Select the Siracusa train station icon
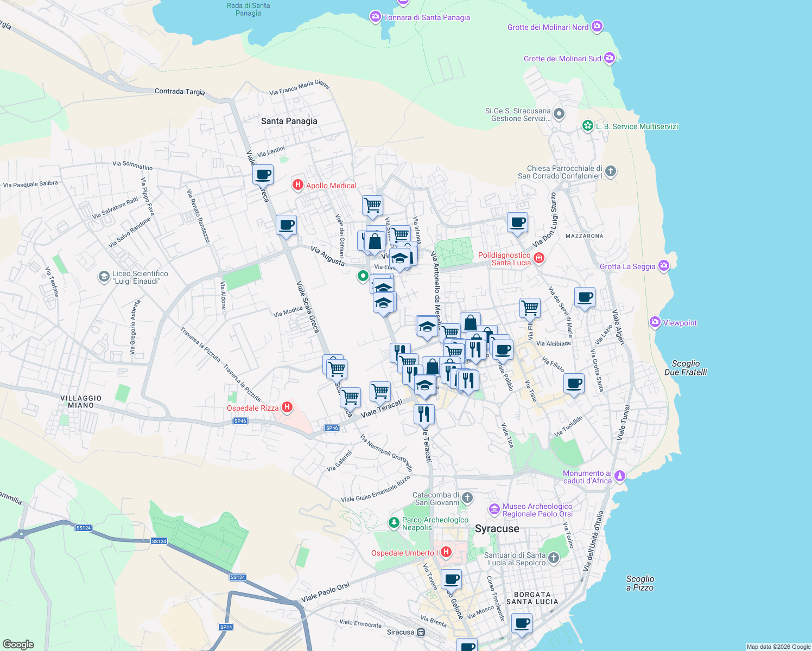The width and height of the screenshot is (812, 651). coord(421,633)
